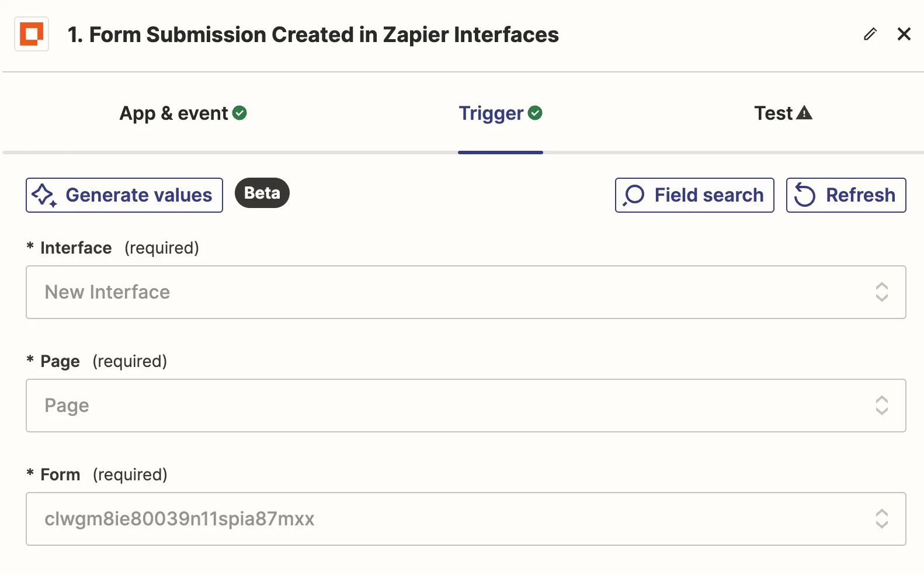Screen dimensions: 924x575
Task: Expand the Form dropdown selector arrows
Action: point(881,519)
